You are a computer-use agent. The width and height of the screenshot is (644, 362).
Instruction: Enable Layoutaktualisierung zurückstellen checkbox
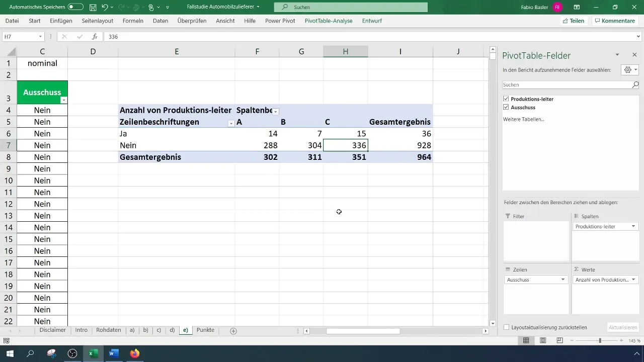pos(507,327)
